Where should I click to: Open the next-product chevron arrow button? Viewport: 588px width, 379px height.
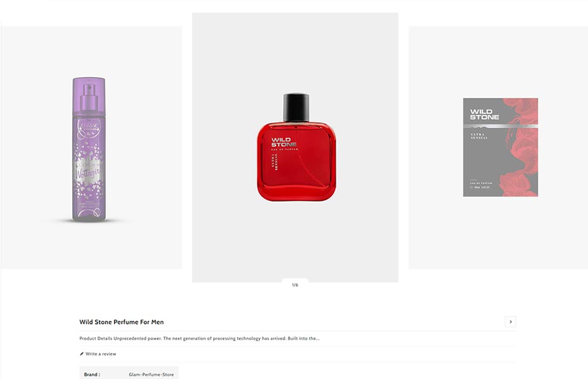point(510,322)
